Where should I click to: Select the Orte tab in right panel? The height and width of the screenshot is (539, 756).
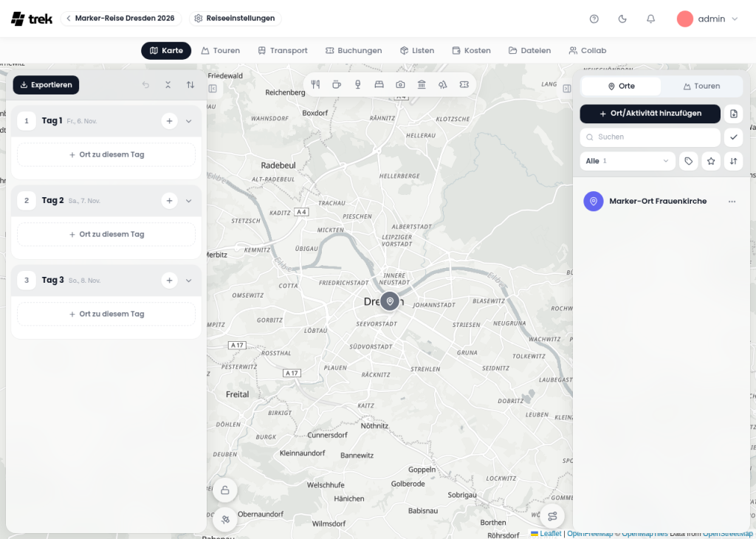pos(621,86)
